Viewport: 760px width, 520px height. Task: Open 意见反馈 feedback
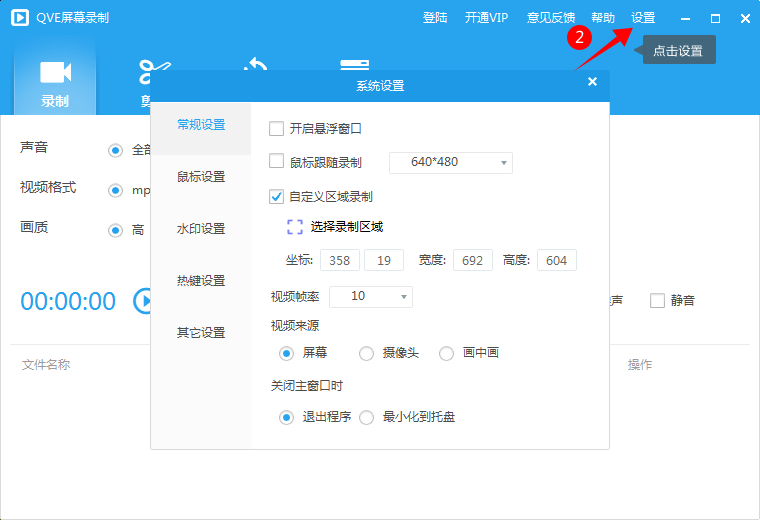[x=551, y=18]
